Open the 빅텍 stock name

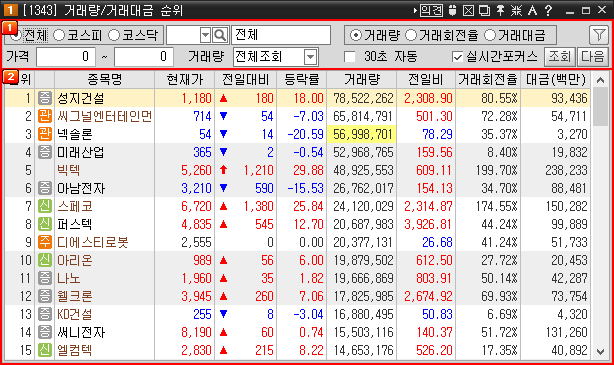click(x=69, y=170)
